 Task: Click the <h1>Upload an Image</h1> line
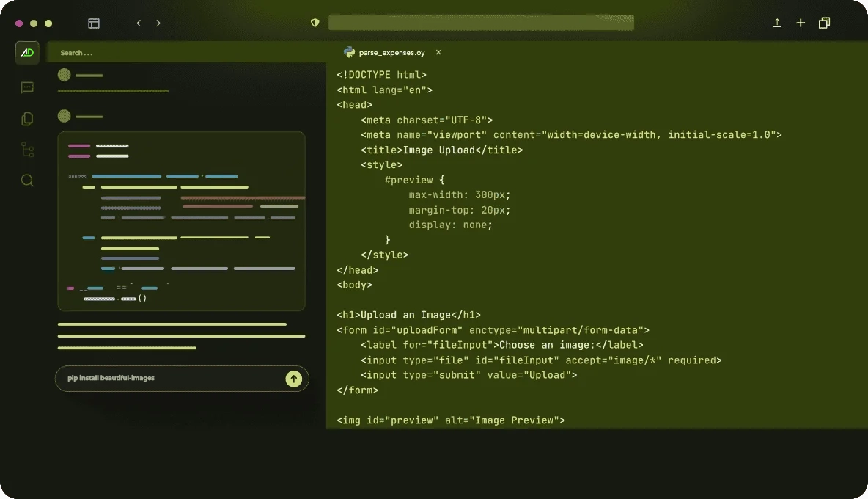[x=408, y=315]
